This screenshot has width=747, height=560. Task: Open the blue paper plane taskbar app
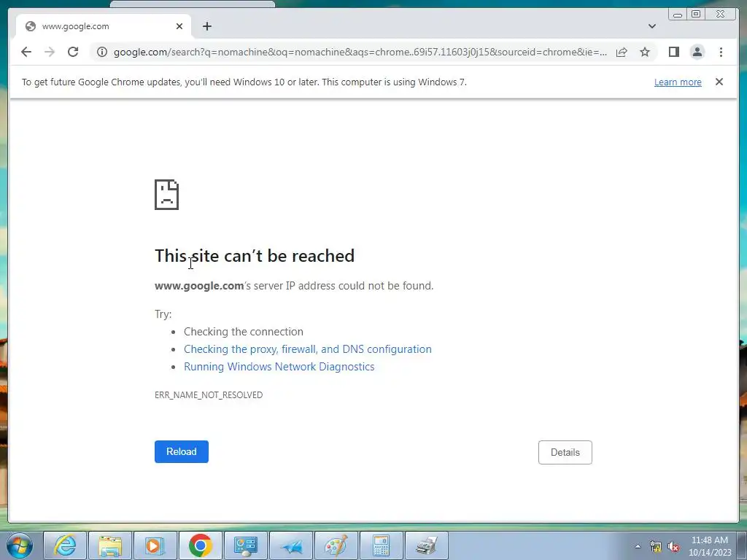point(290,545)
